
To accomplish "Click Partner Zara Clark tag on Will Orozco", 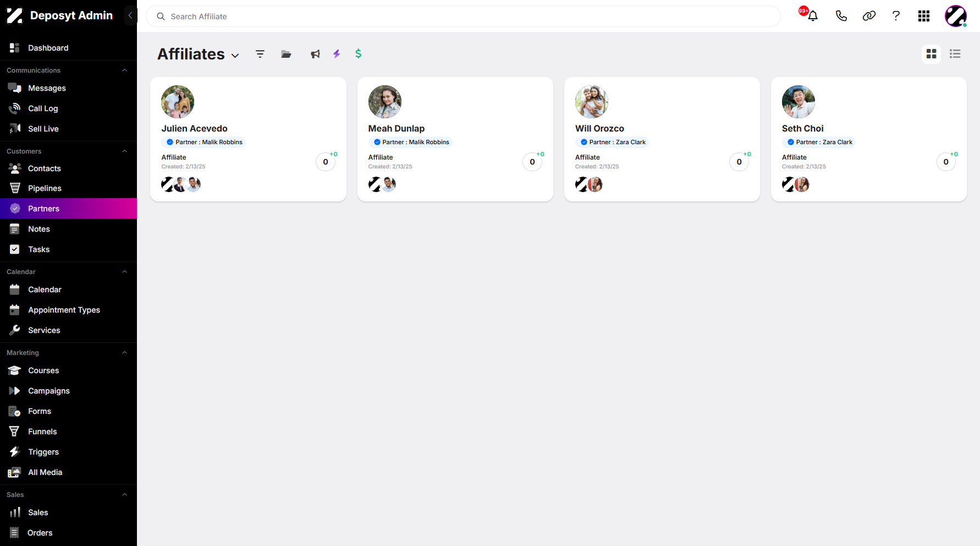I will [x=612, y=142].
